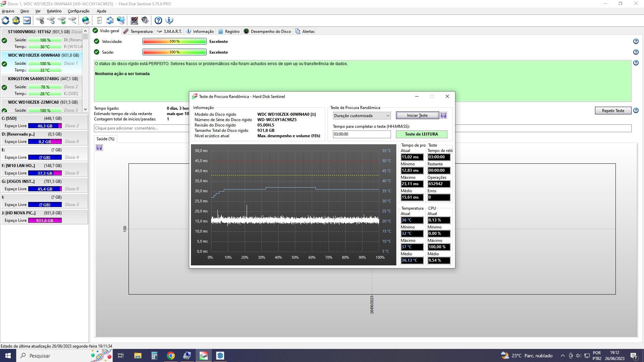Open the configuration monitor-with-screwdriver icon

coord(134,20)
